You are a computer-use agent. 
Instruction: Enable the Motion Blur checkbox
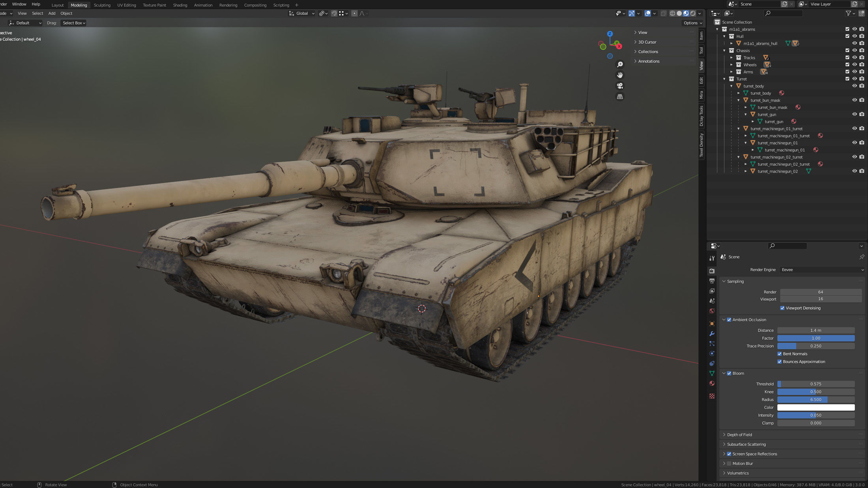pos(729,464)
